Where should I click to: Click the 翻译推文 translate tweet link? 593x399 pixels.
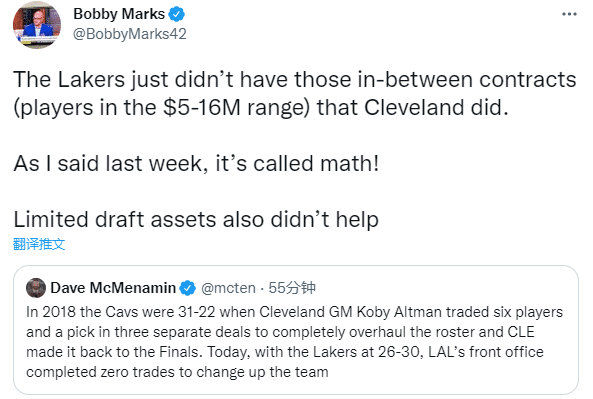[39, 244]
